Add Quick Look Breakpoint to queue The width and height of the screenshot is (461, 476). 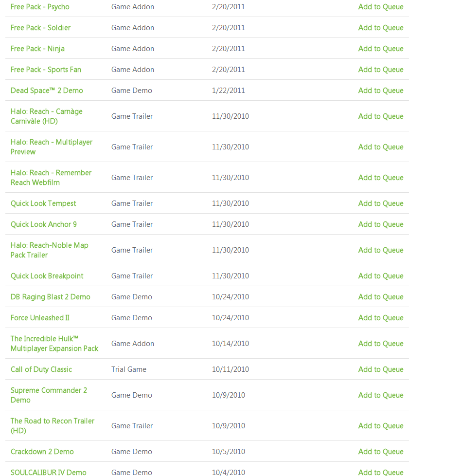tap(381, 276)
